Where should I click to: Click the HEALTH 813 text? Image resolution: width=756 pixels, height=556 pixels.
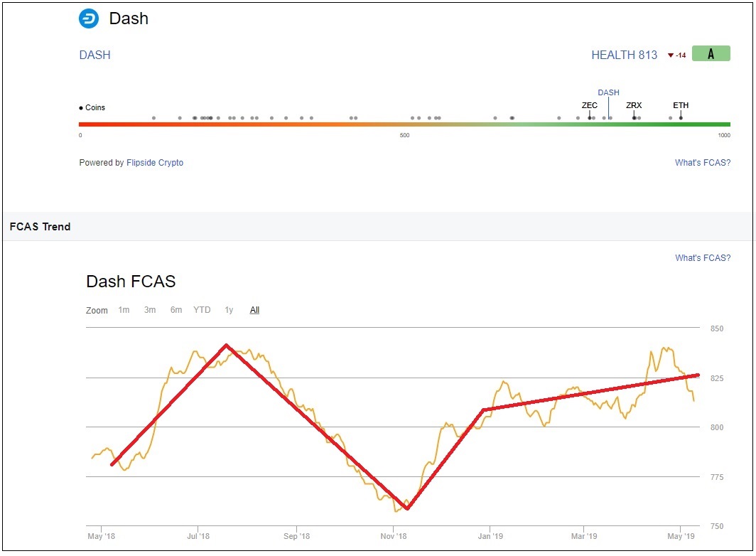point(625,55)
